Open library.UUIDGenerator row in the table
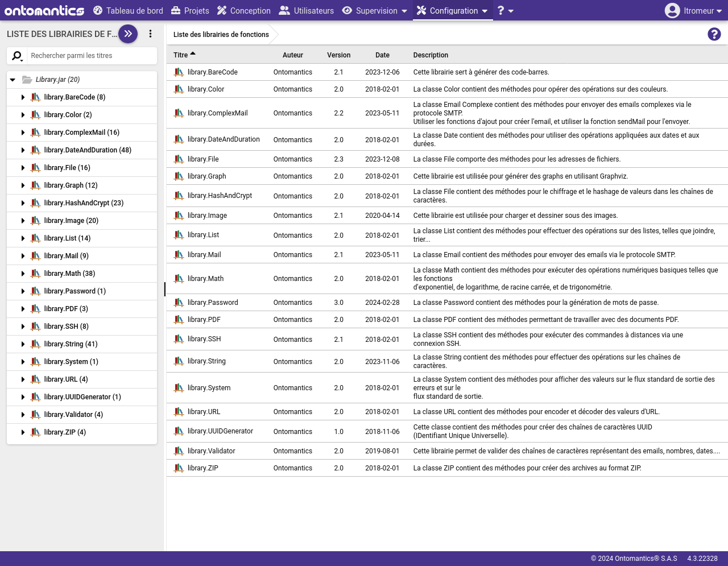 (x=447, y=431)
